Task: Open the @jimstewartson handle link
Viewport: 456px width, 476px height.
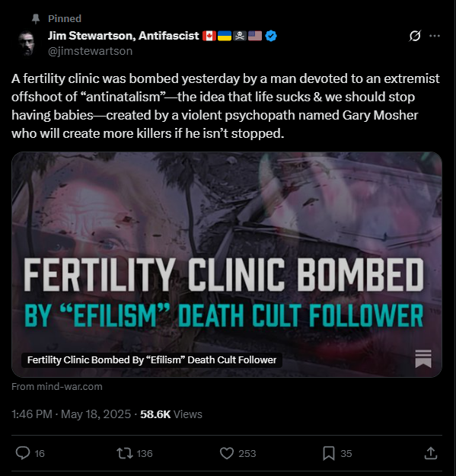Action: coord(90,51)
